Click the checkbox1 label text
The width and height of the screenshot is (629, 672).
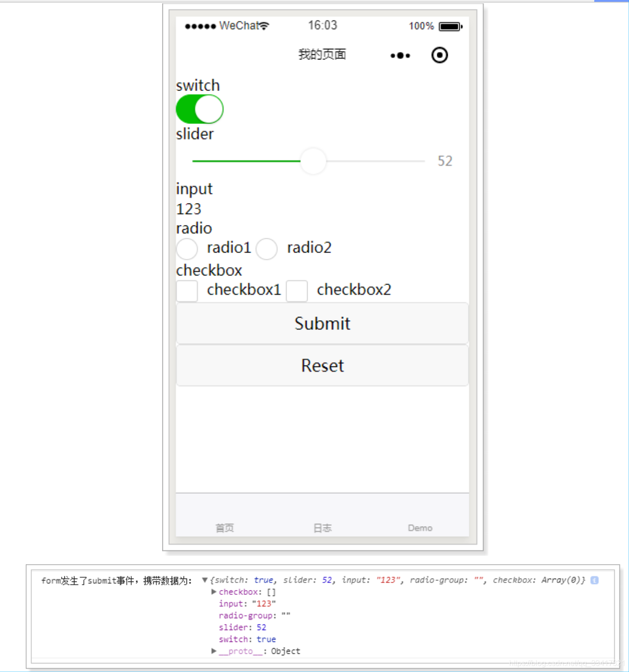[244, 290]
